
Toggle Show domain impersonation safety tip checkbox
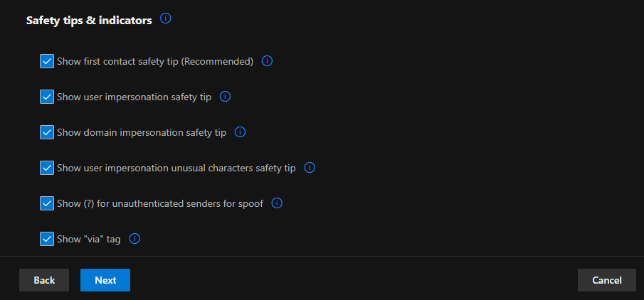[x=47, y=132]
